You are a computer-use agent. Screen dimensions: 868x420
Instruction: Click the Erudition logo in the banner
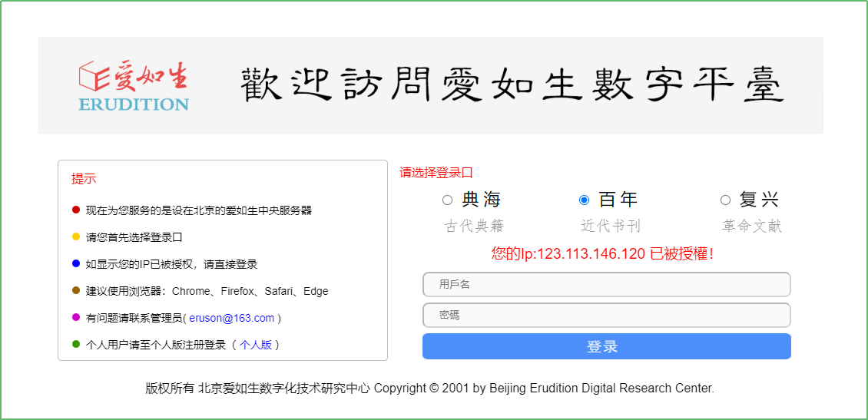(134, 85)
